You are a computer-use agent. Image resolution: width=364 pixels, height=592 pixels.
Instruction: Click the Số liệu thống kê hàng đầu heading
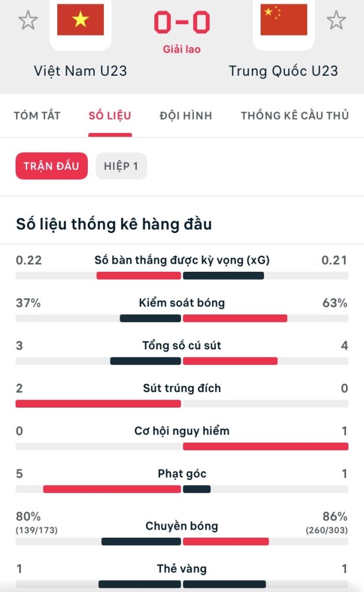pyautogui.click(x=114, y=224)
